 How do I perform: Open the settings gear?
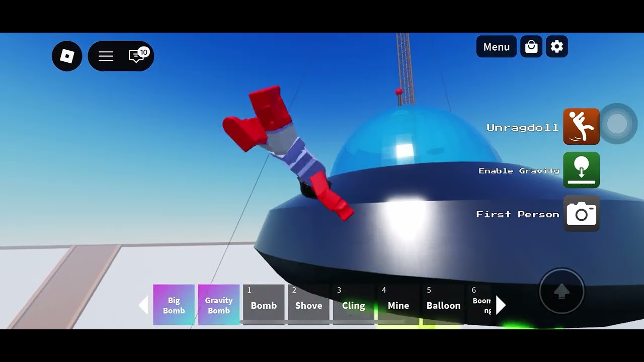click(x=557, y=47)
